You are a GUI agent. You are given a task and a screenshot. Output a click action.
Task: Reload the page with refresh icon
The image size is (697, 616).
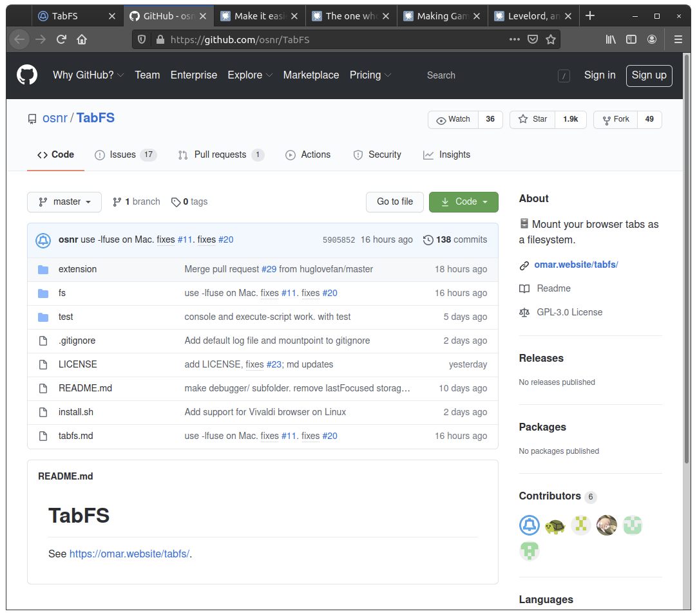point(61,39)
